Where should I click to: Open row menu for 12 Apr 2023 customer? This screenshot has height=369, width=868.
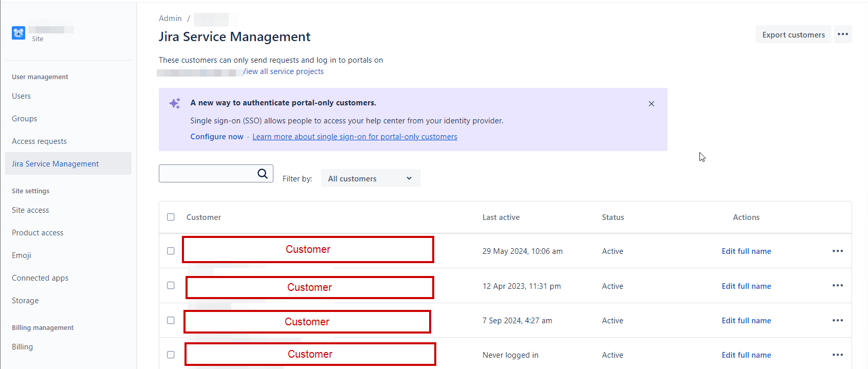coord(838,286)
